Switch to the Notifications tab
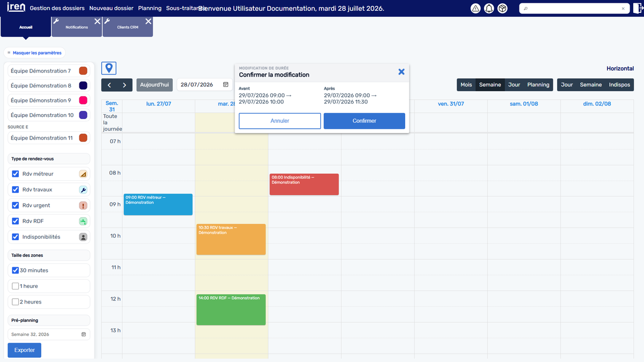Screen dimensions: 644x362 (x=77, y=27)
